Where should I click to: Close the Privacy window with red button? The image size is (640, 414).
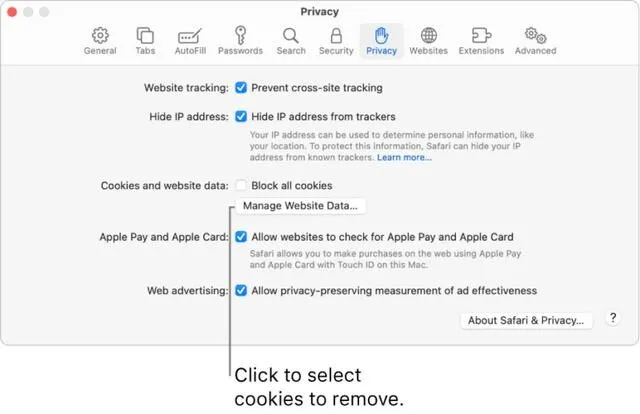(x=12, y=12)
